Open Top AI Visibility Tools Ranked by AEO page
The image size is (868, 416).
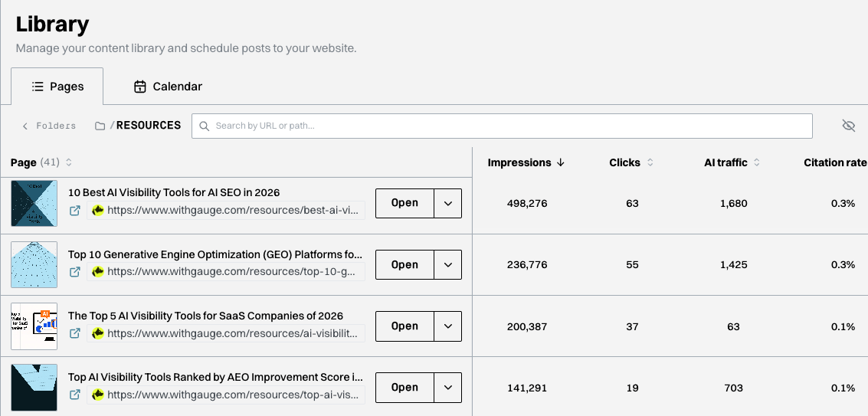coord(405,388)
